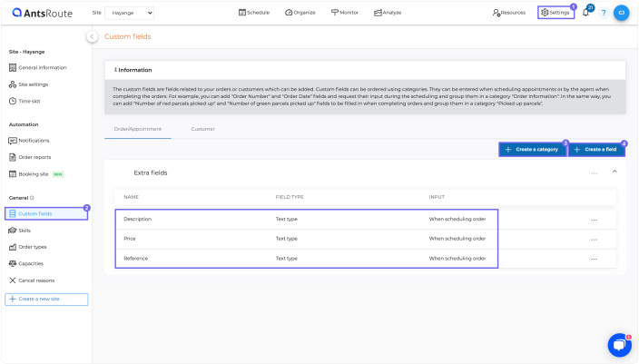Click Create a category button
Image resolution: width=639 pixels, height=364 pixels.
(x=532, y=149)
